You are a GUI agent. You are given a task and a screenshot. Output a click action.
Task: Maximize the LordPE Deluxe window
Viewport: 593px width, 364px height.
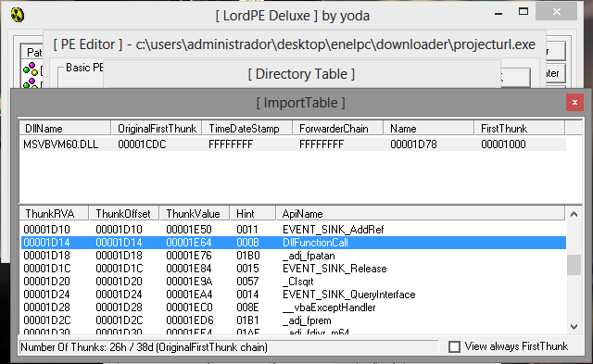[524, 11]
